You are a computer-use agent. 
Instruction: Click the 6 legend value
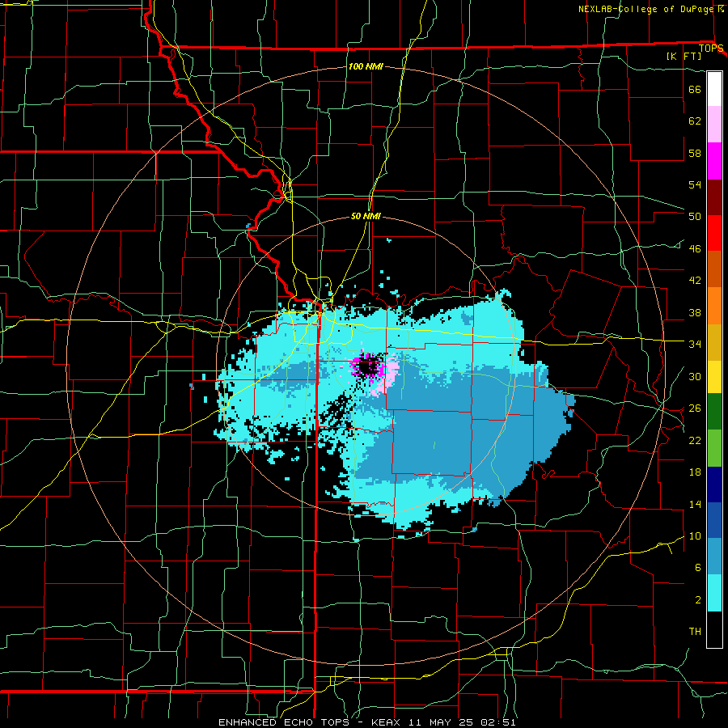(697, 568)
